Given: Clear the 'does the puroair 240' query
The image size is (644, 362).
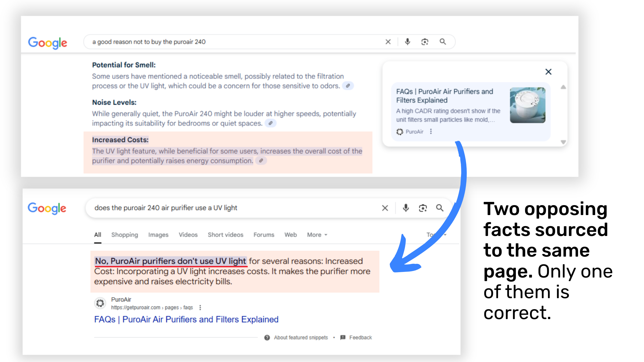Looking at the screenshot, I should 385,208.
